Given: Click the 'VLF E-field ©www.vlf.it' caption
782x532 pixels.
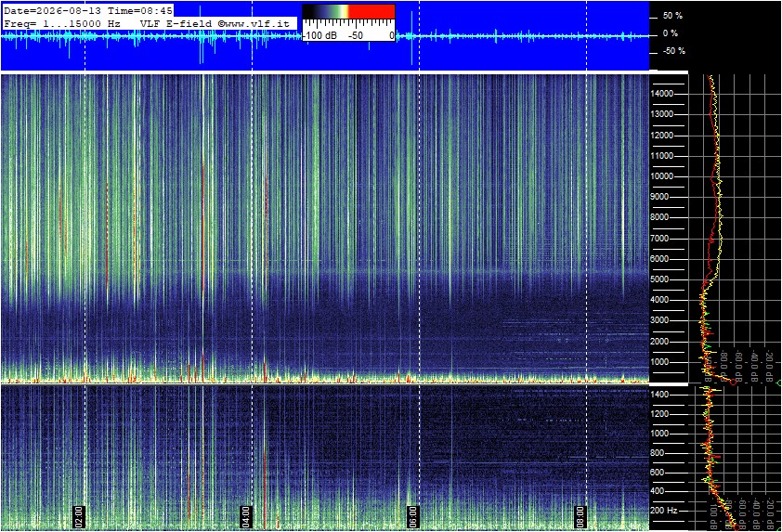Looking at the screenshot, I should (x=215, y=23).
